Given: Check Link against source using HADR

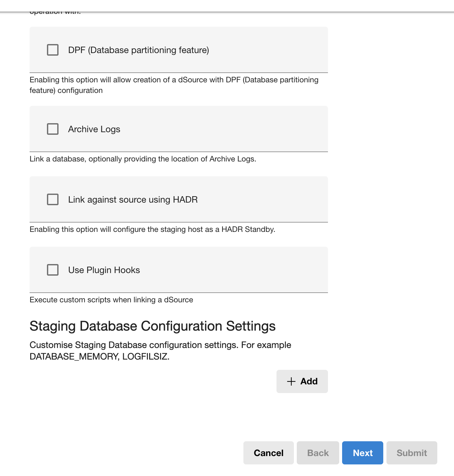Looking at the screenshot, I should click(53, 199).
